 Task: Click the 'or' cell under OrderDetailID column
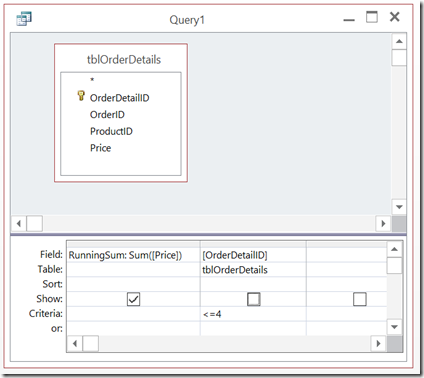253,328
